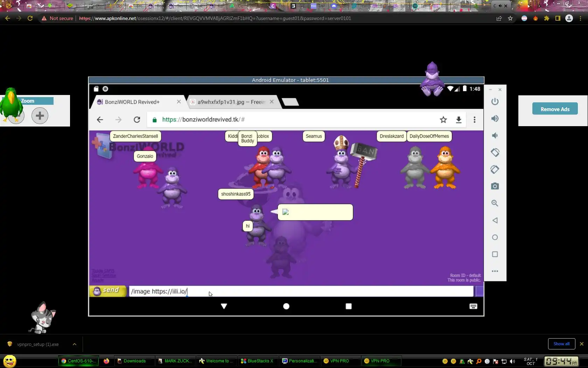Click the taskbar clock showing 09:44
This screenshot has height=368, width=588.
coord(561,361)
